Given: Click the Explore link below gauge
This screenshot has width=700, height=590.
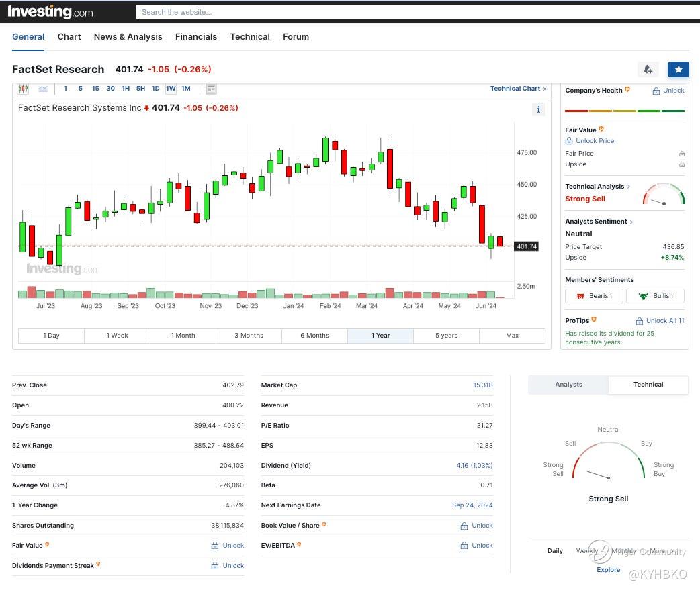Looking at the screenshot, I should click(608, 569).
